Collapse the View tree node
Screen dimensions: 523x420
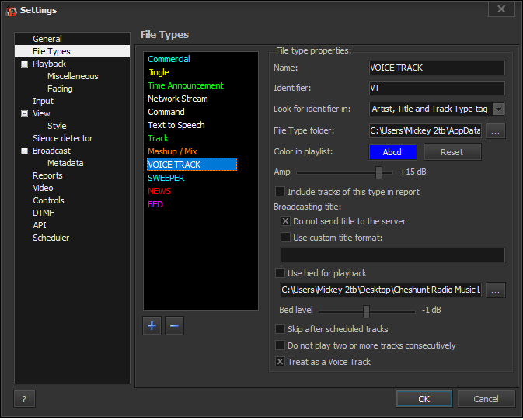[x=24, y=113]
